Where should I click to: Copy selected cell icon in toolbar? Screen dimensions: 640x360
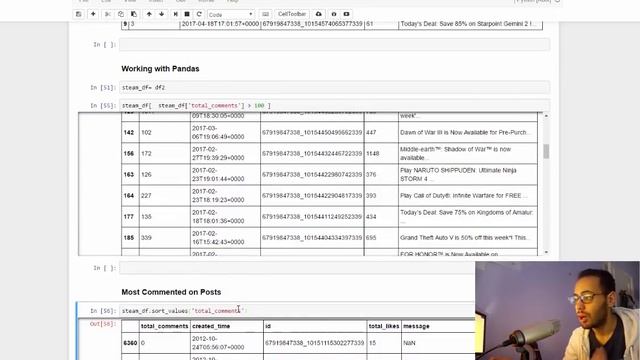click(121, 14)
